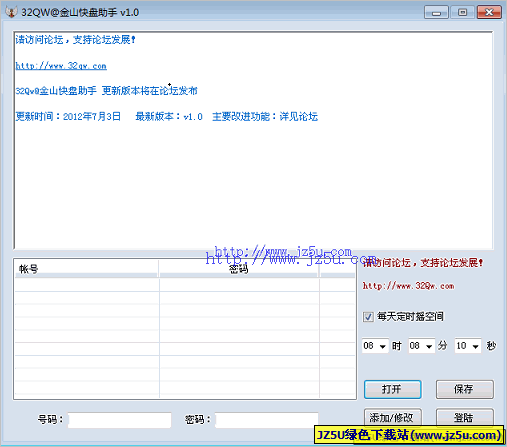Close the 32QW@金山快盘助手 window
The height and width of the screenshot is (447, 507).
pos(489,13)
